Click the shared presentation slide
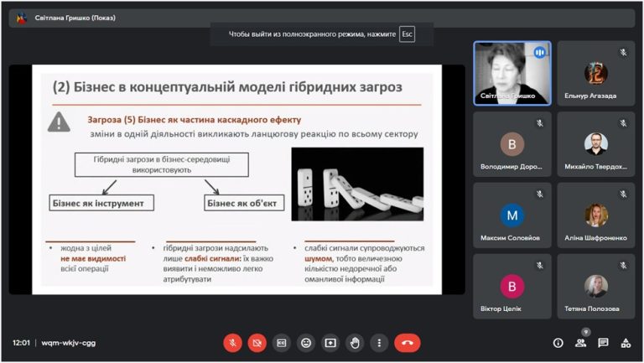 tap(237, 179)
